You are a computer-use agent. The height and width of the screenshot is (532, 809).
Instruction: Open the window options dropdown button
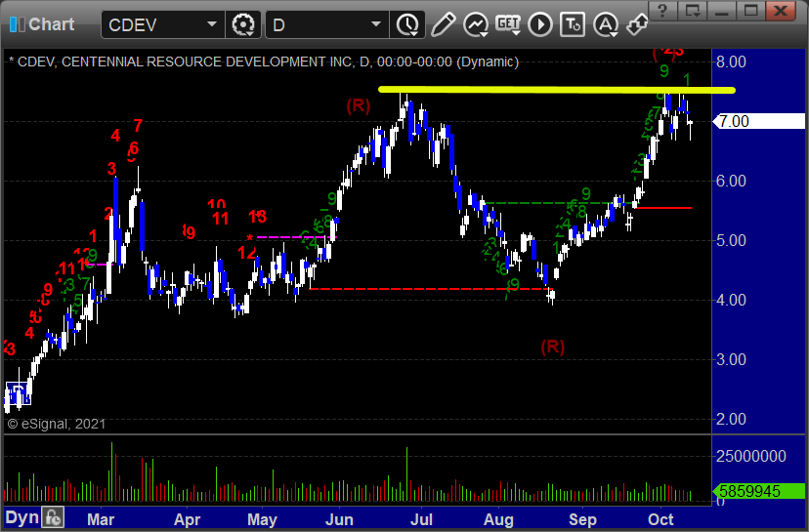coord(693,11)
